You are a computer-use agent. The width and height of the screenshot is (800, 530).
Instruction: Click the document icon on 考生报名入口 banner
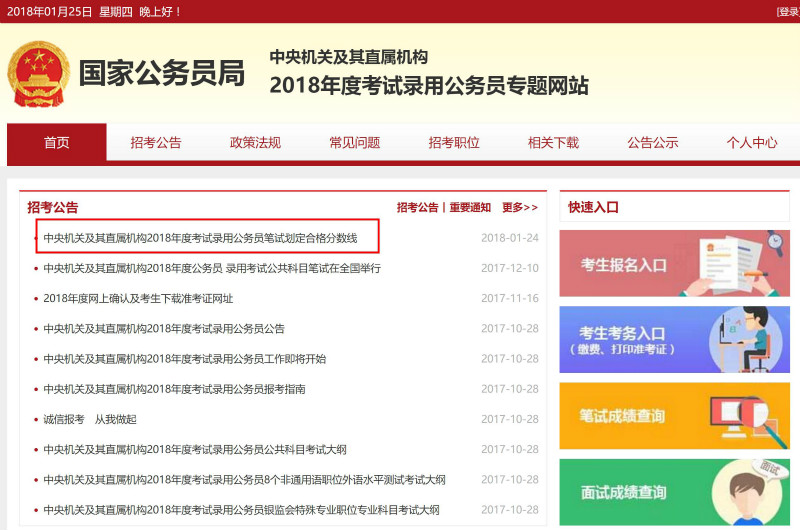pyautogui.click(x=732, y=264)
